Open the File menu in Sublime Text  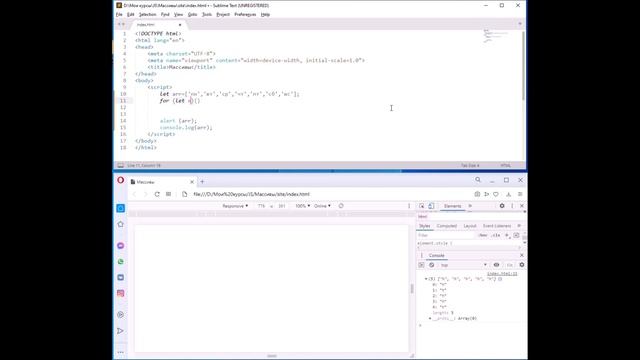point(119,14)
